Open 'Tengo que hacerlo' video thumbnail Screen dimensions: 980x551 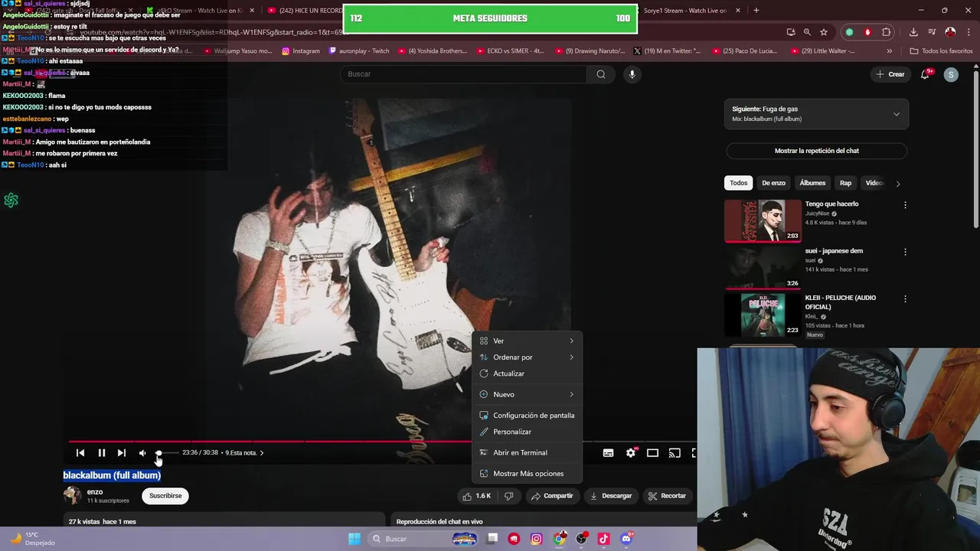tap(763, 220)
